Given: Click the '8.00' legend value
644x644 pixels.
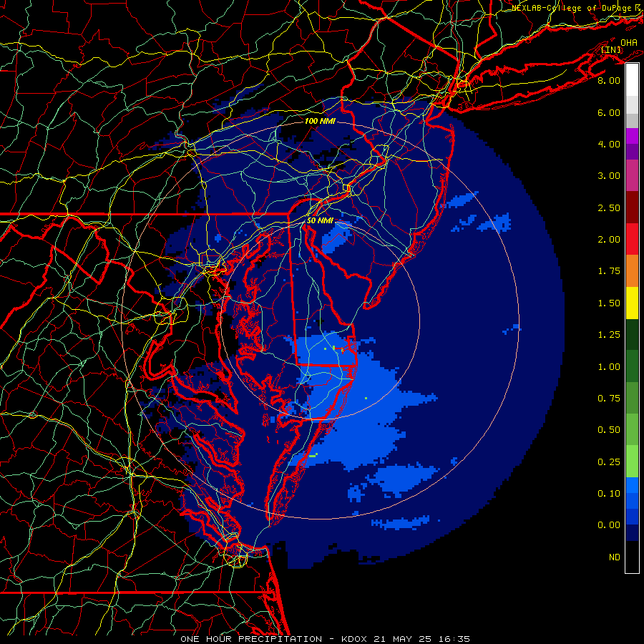Looking at the screenshot, I should (609, 80).
